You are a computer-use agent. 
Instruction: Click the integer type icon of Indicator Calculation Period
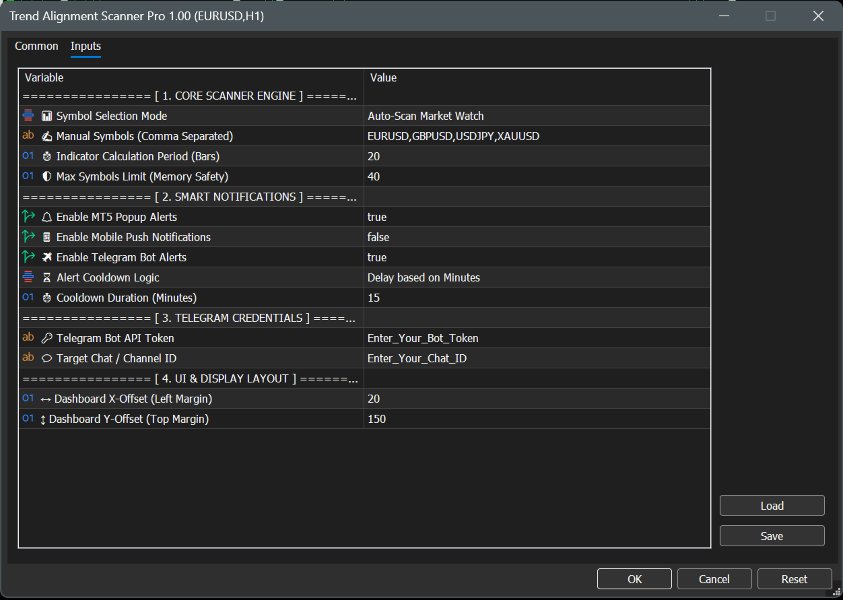point(28,156)
